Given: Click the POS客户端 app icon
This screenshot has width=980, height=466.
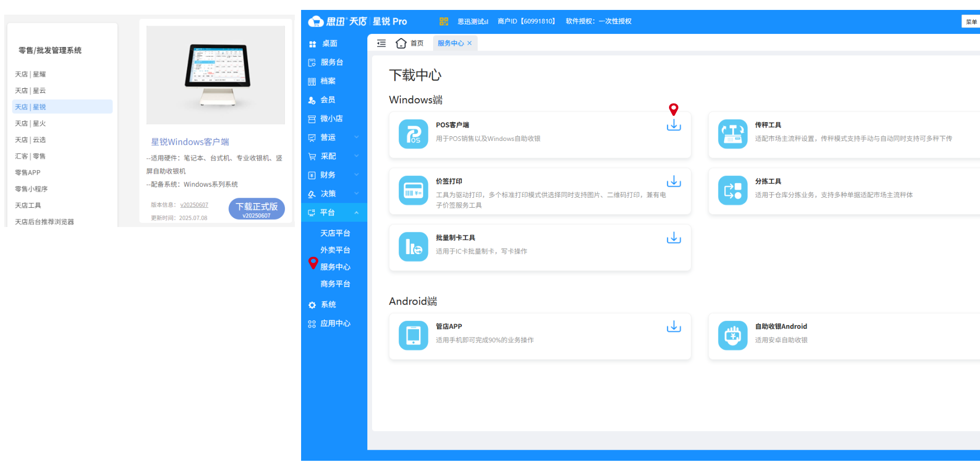Looking at the screenshot, I should 413,134.
